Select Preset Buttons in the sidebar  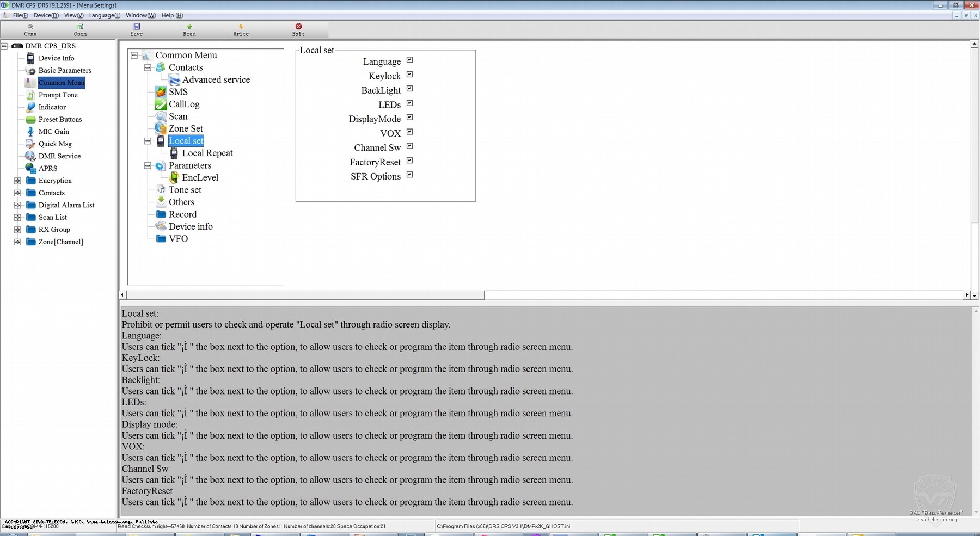point(60,119)
